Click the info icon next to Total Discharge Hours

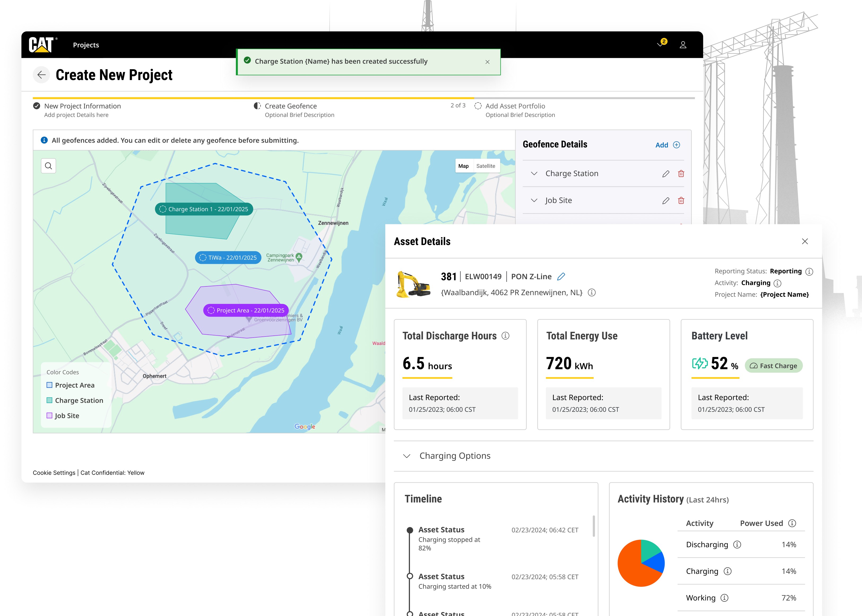[x=505, y=336]
